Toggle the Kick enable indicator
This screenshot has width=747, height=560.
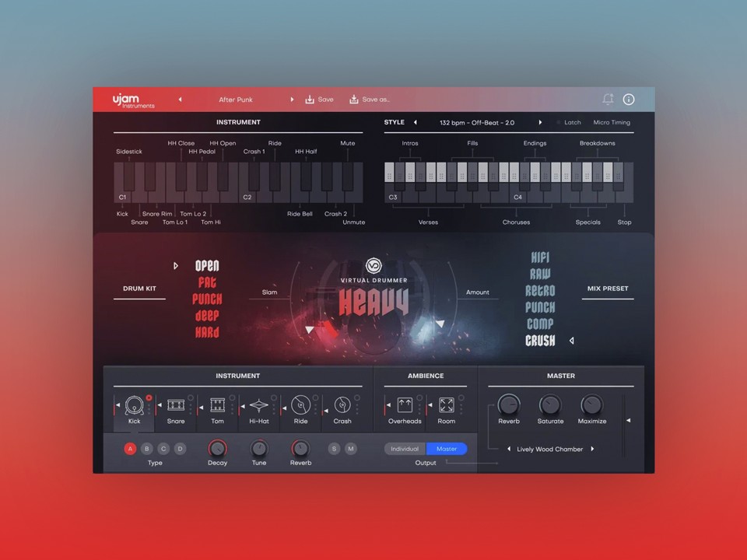pos(149,397)
